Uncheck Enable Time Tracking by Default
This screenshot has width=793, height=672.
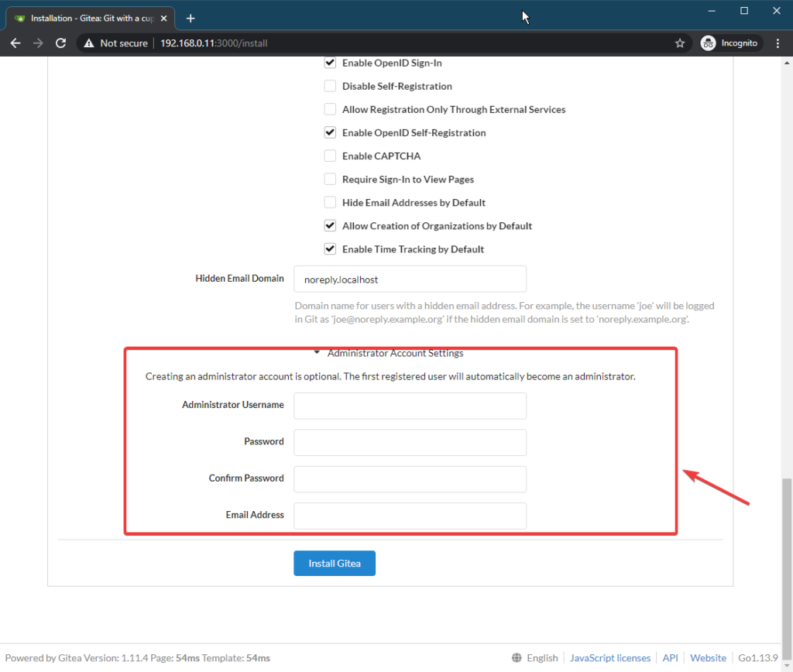(x=330, y=249)
